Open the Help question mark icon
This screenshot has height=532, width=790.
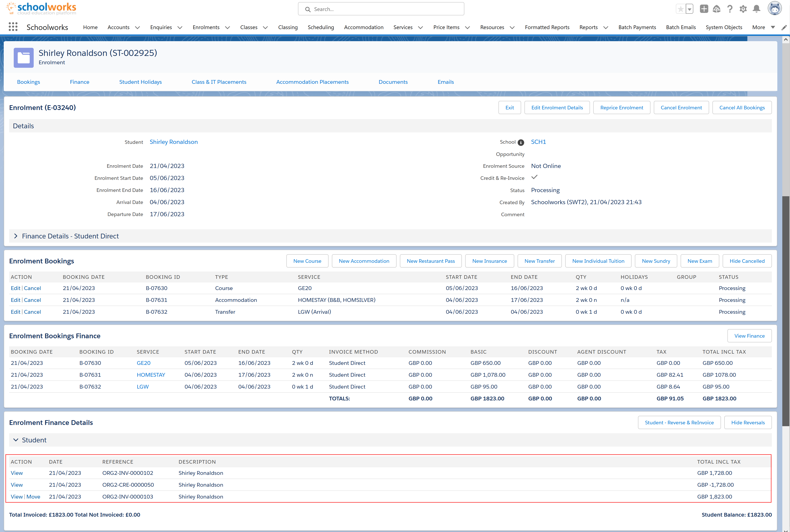[x=730, y=9]
